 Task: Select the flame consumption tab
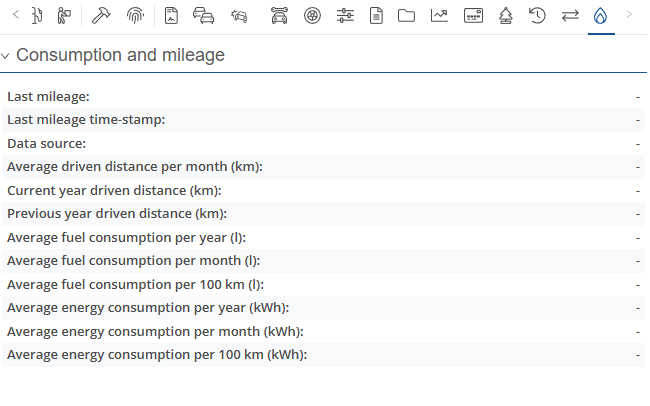pyautogui.click(x=601, y=15)
